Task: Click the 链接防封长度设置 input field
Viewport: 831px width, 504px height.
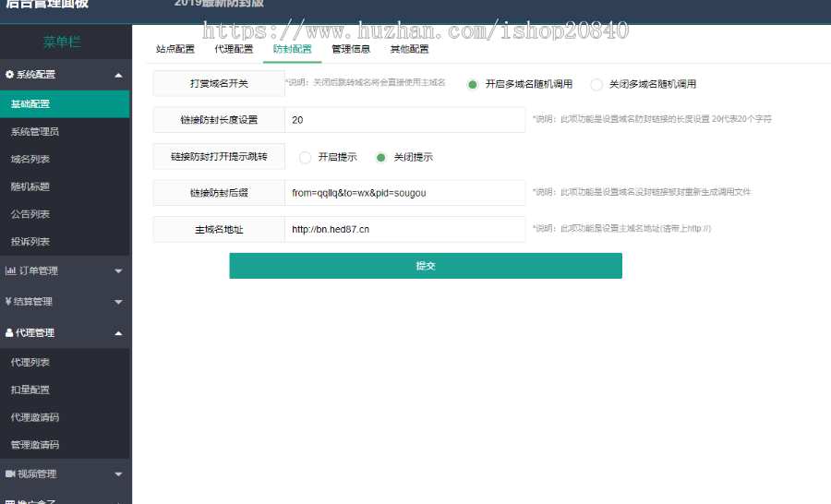Action: click(x=405, y=120)
